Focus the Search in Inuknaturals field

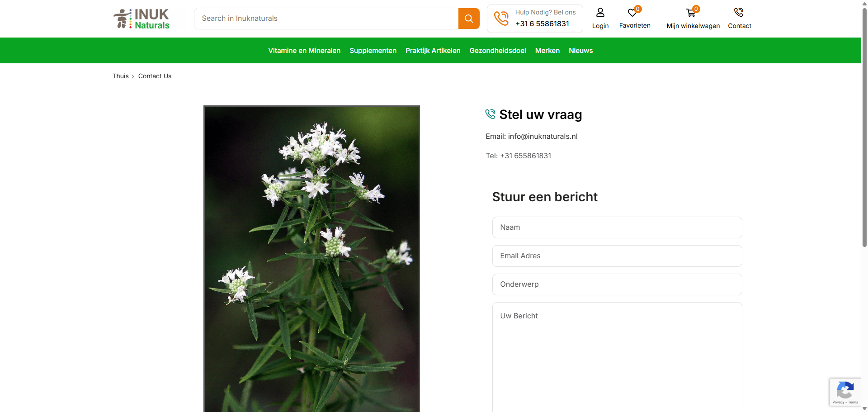point(325,19)
